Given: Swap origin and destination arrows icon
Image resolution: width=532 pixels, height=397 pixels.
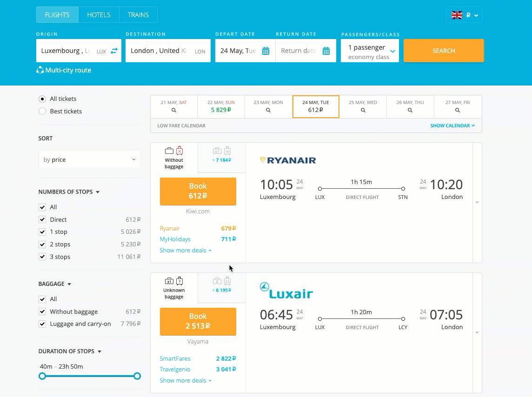Looking at the screenshot, I should (114, 51).
